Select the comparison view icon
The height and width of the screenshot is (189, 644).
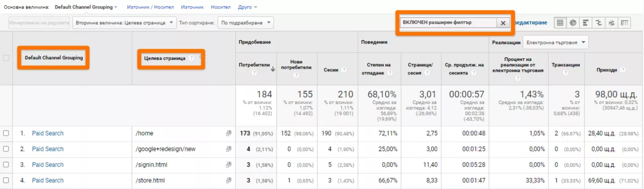click(x=598, y=22)
